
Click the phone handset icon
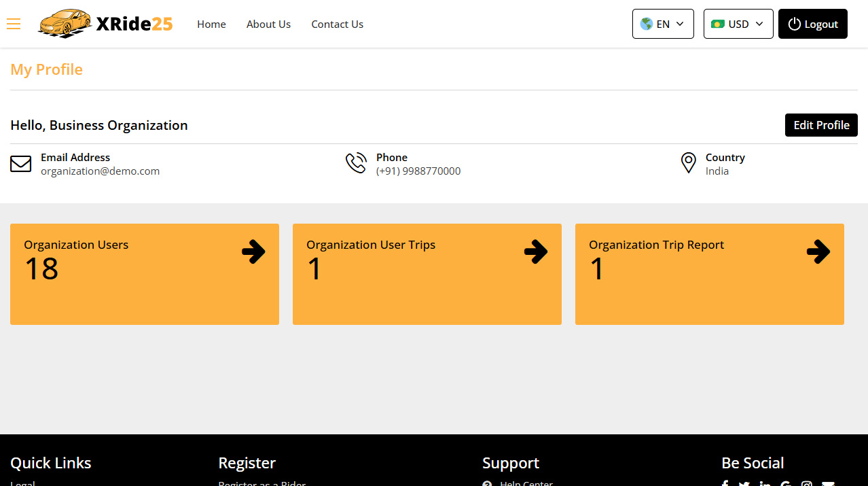pos(356,163)
